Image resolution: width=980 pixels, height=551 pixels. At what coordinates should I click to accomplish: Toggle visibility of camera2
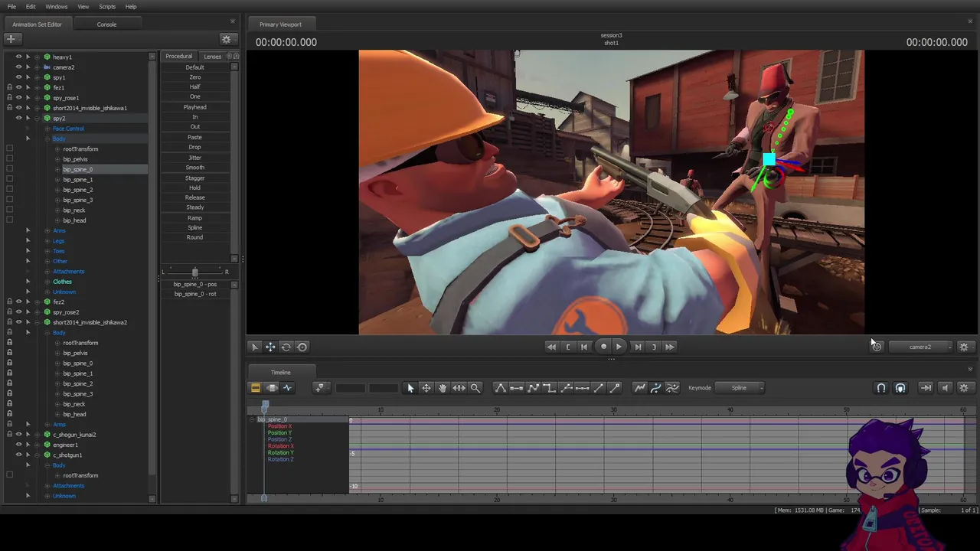(19, 67)
